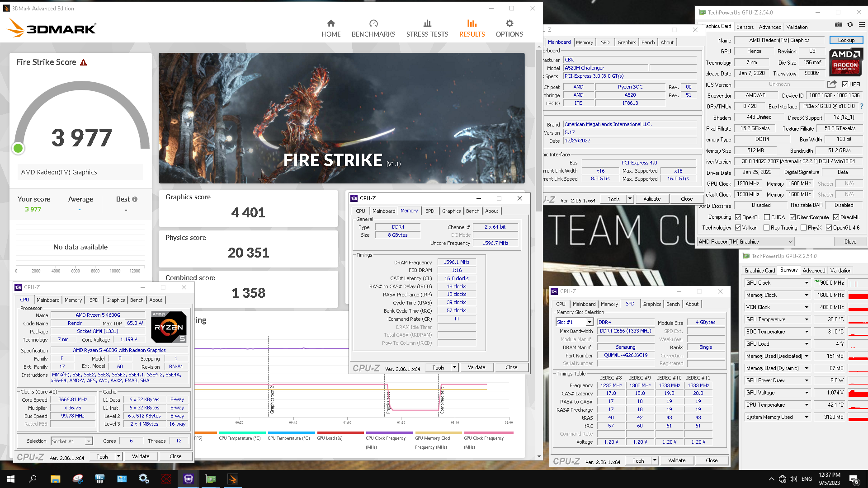Toggle OpenCL checkbox in GPU-Z

[x=738, y=217]
